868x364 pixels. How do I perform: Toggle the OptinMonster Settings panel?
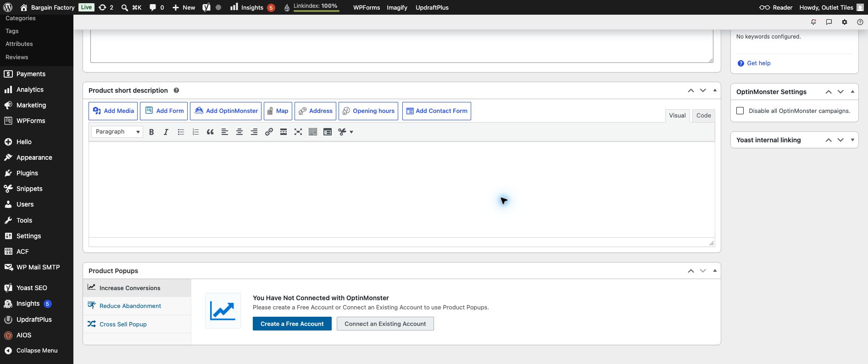[852, 92]
